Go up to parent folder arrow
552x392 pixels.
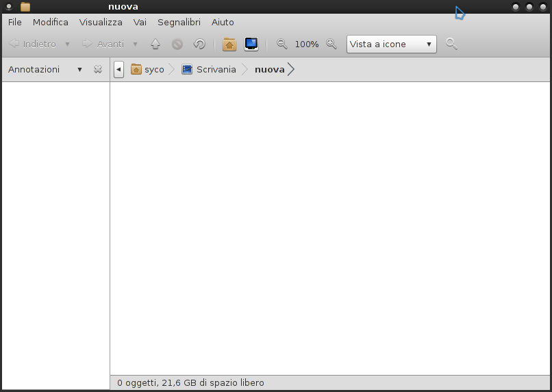click(x=155, y=44)
